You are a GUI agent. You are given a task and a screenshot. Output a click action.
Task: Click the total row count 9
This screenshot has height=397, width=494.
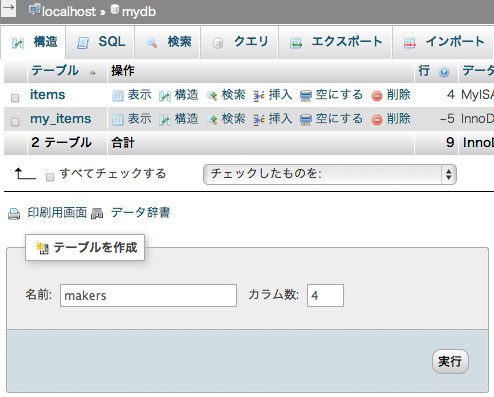[450, 143]
